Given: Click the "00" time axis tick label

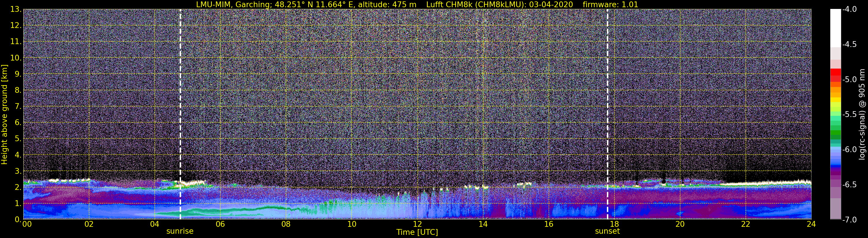Looking at the screenshot, I should pos(27,224).
